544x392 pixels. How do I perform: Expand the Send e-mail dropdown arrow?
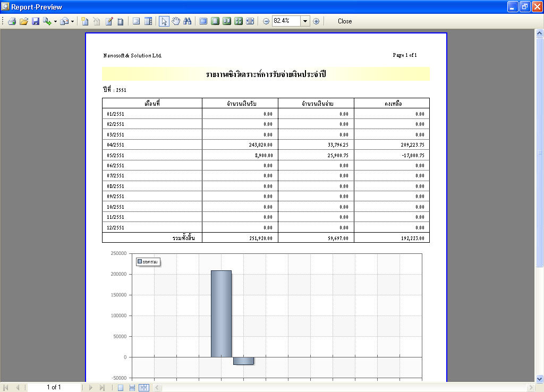72,21
